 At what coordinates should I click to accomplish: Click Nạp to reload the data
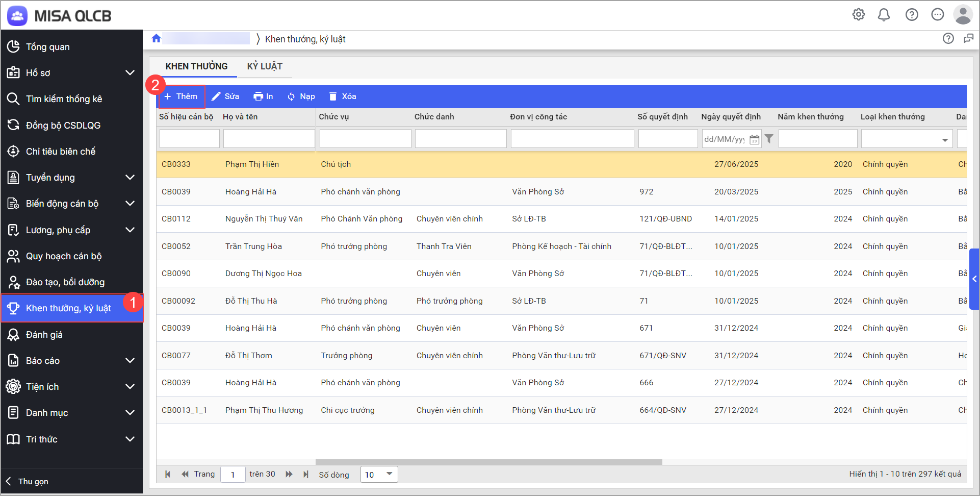[x=301, y=96]
